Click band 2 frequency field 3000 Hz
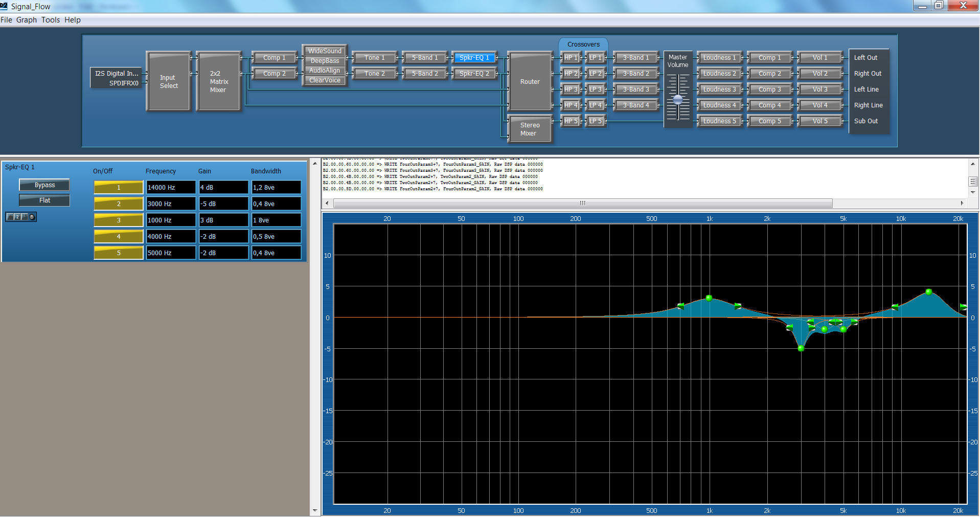 171,204
